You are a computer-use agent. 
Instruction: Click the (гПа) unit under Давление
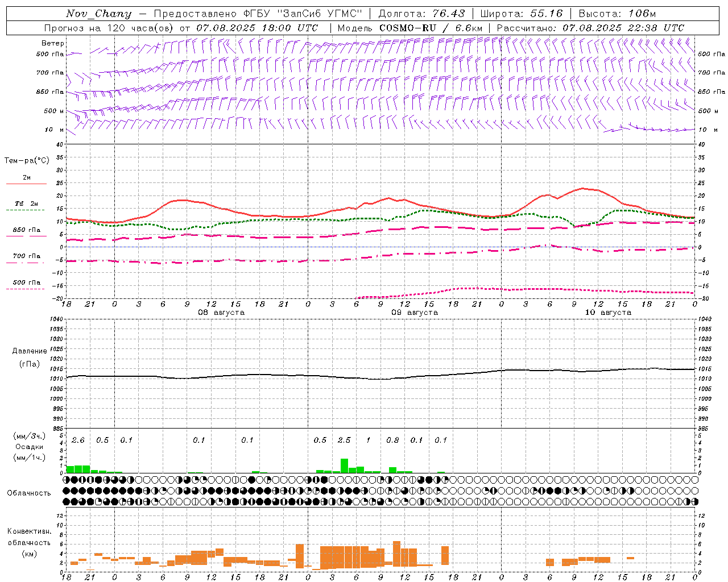tap(30, 364)
